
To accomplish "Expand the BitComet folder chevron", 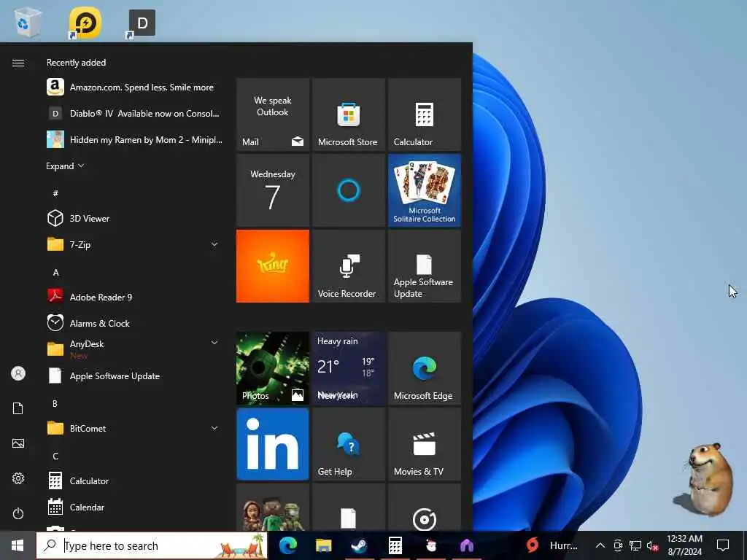I will (x=214, y=428).
